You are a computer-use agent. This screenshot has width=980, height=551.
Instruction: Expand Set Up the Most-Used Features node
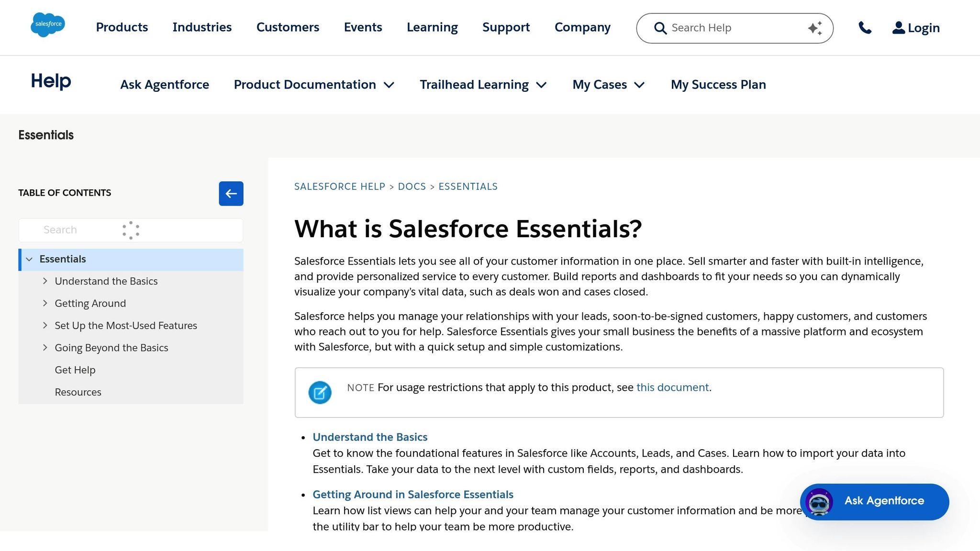[45, 326]
